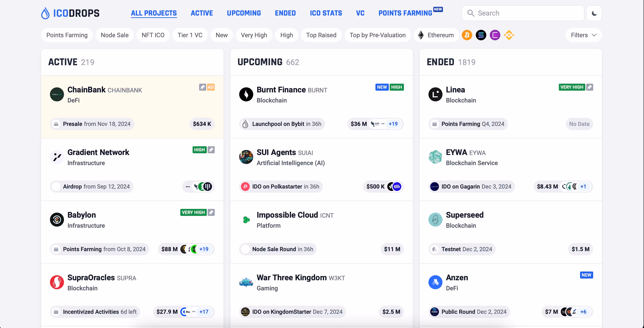Click +19 investors on Babylon

pos(204,249)
